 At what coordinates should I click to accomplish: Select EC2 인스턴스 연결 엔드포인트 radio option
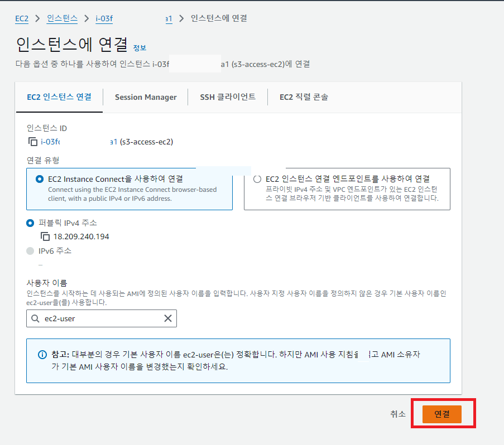257,179
